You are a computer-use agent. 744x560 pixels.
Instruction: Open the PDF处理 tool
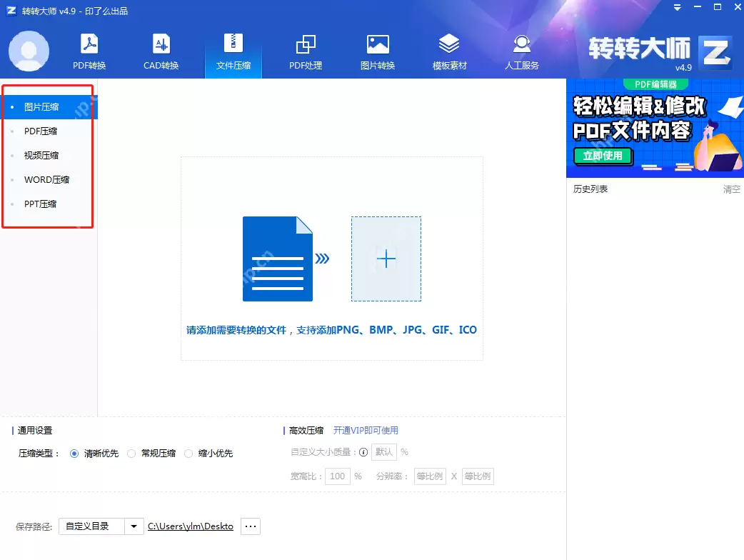coord(306,50)
